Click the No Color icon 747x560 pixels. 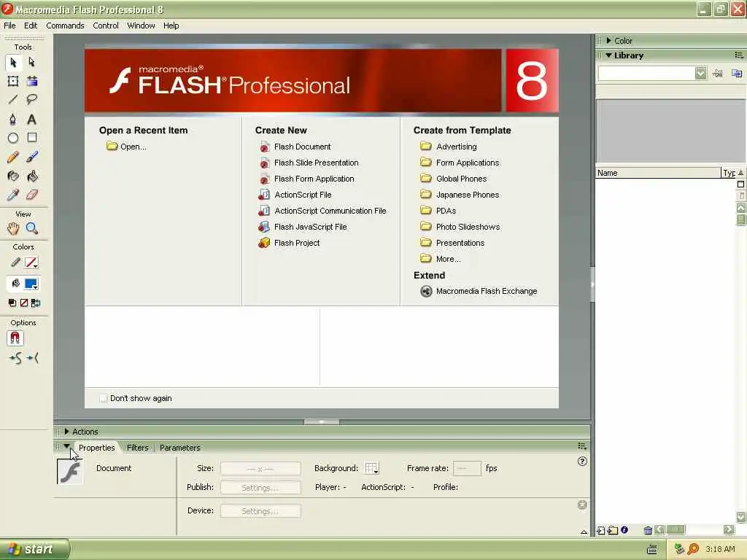pos(24,303)
